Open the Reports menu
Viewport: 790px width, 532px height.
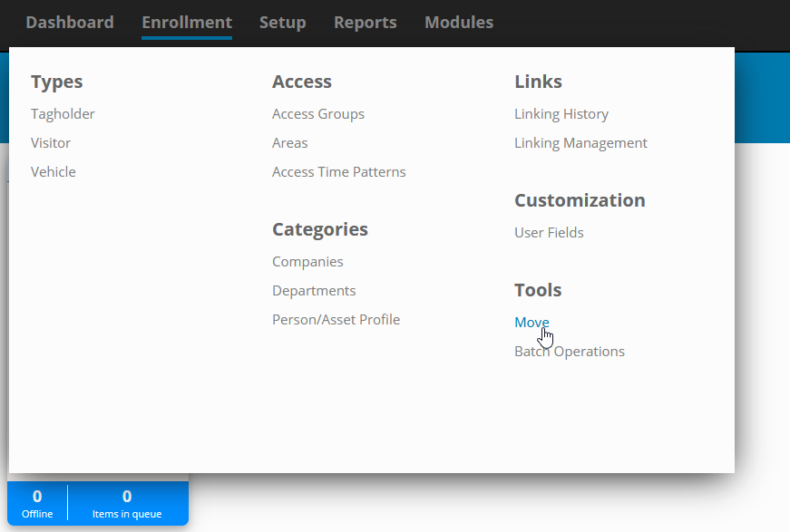[366, 22]
